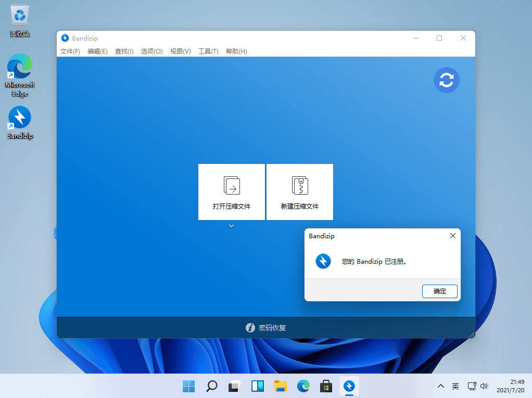Screen dimensions: 532x398
Task: Click the 密码恢复 link in bottom bar
Action: (272, 328)
